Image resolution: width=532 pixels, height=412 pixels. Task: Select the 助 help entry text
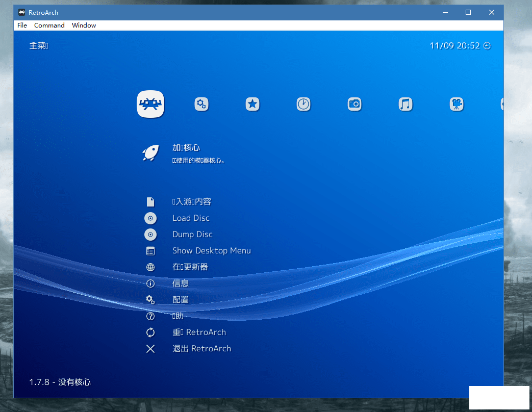pos(178,316)
